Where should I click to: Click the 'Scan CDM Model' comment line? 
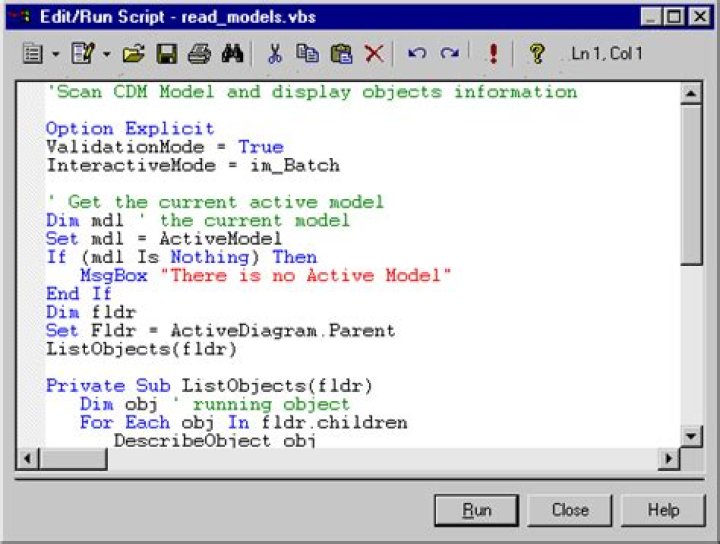click(312, 92)
